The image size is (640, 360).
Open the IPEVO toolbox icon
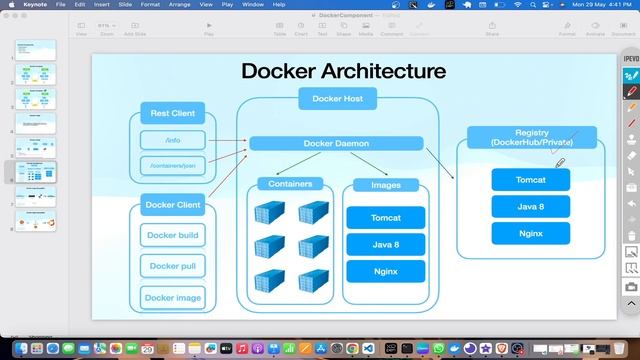point(631,188)
